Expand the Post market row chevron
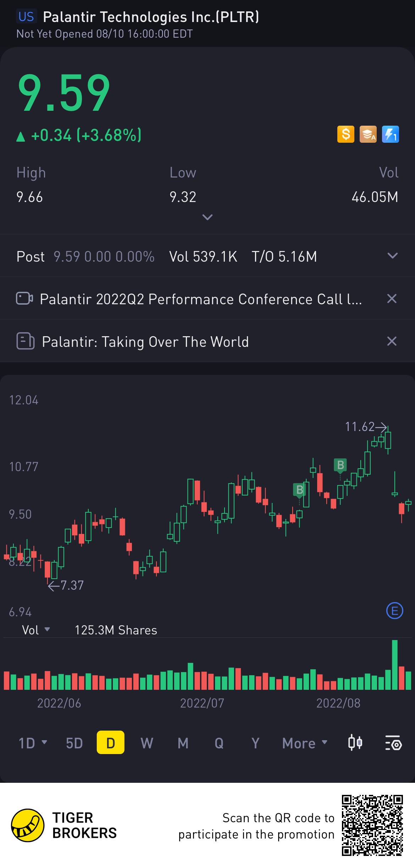The image size is (415, 868). tap(392, 256)
